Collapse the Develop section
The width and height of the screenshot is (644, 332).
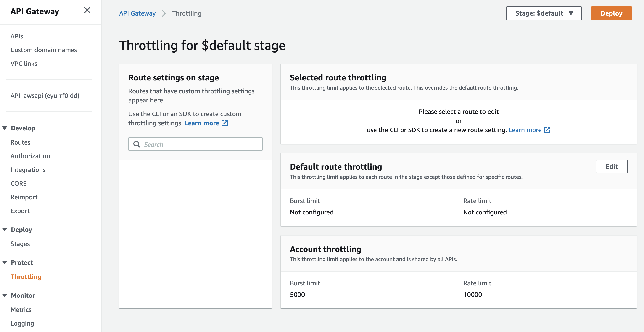click(5, 128)
